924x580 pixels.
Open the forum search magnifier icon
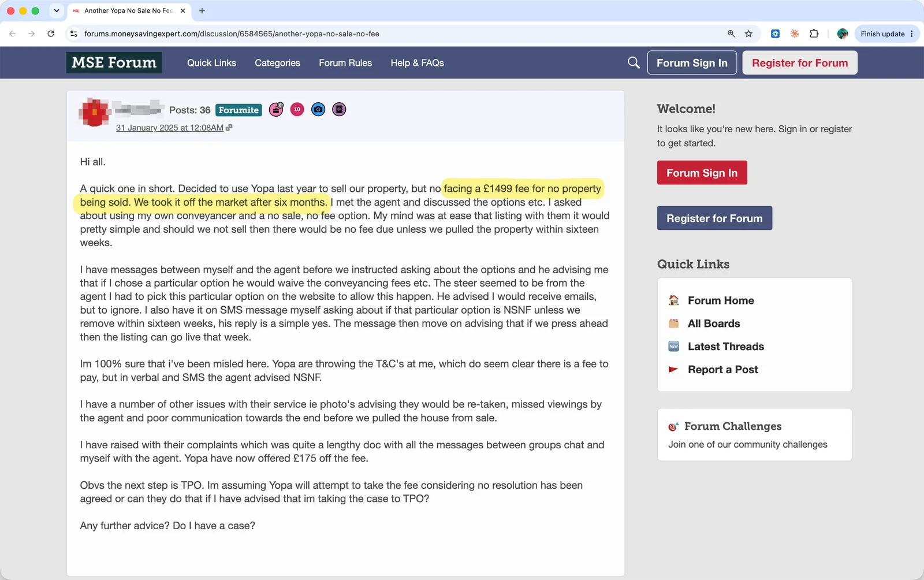(x=634, y=62)
